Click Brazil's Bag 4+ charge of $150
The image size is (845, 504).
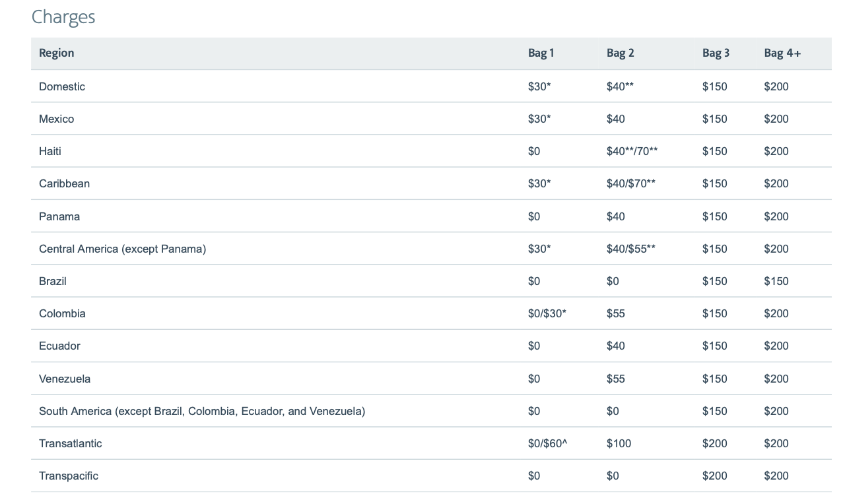pos(776,281)
